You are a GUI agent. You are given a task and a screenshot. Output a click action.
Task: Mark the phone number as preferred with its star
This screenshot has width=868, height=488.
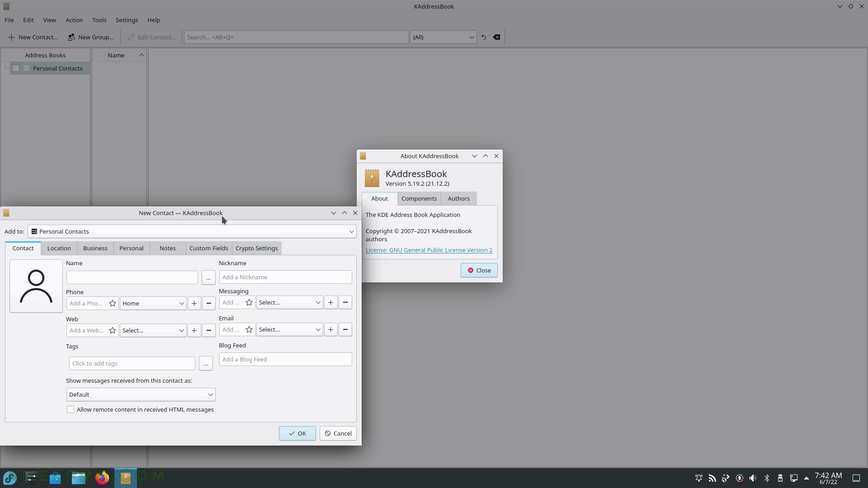(x=113, y=303)
